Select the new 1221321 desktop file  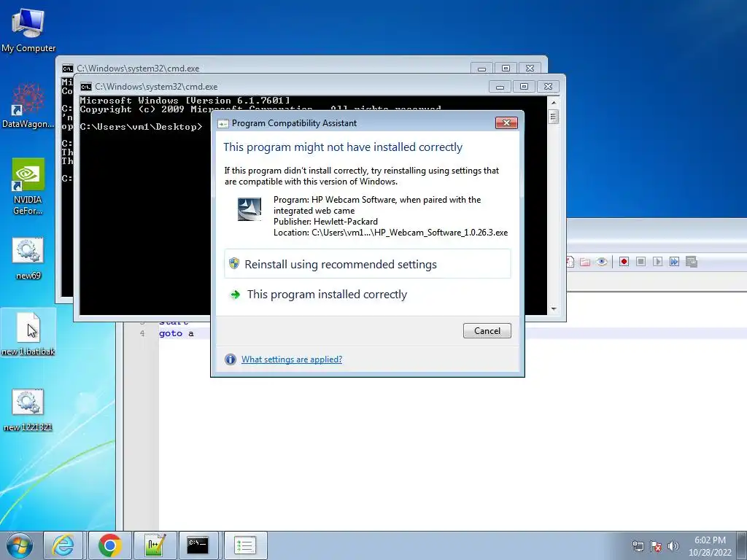[x=28, y=411]
